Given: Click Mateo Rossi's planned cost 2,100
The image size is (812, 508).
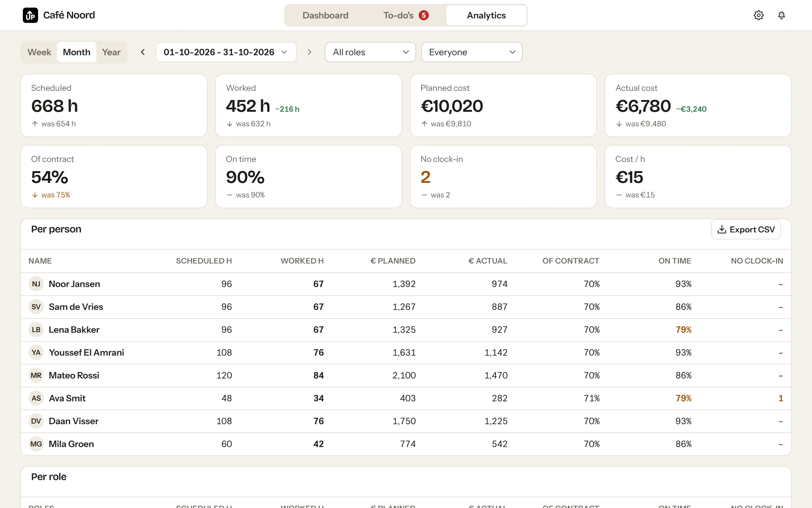Looking at the screenshot, I should [x=404, y=375].
